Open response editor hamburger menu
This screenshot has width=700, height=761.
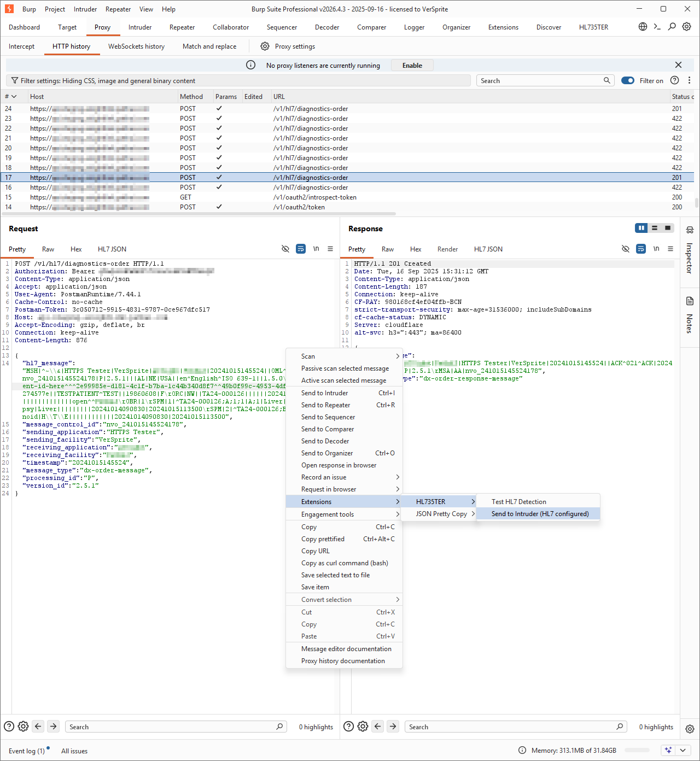(x=670, y=249)
